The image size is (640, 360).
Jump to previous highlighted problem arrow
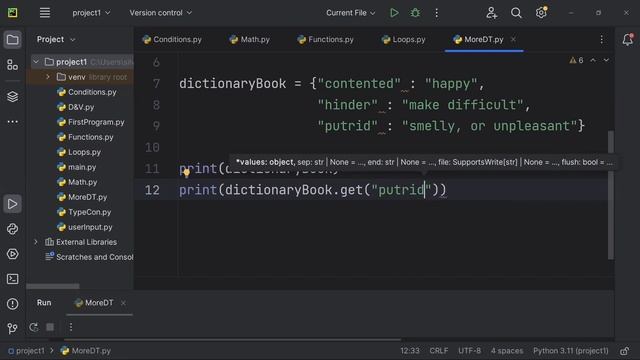[x=593, y=60]
